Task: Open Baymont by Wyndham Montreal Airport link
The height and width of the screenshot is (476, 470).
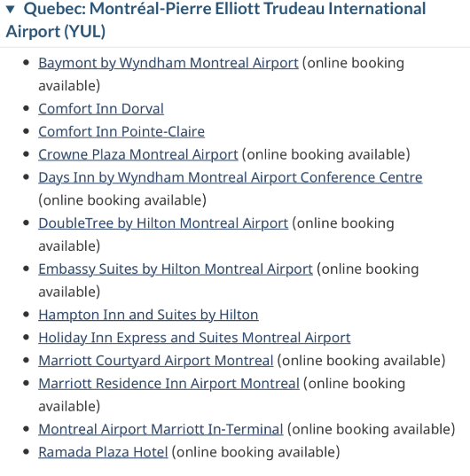Action: click(x=168, y=63)
